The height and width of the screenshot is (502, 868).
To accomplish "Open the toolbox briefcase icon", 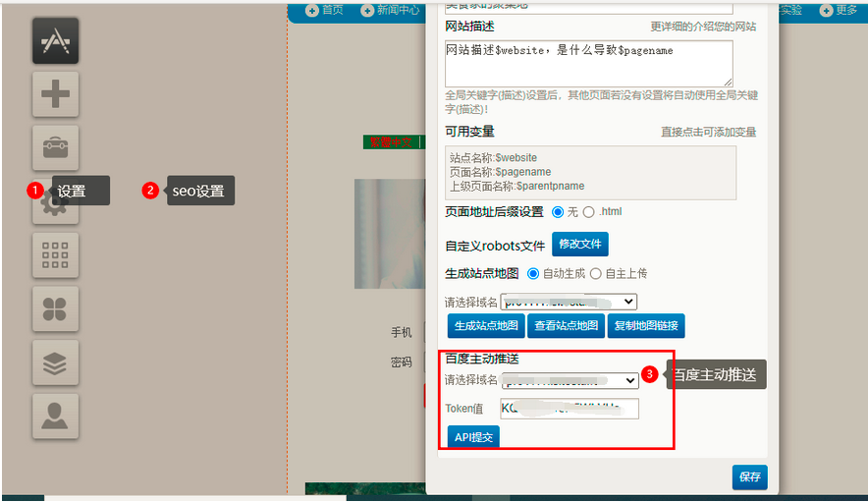I will click(55, 148).
